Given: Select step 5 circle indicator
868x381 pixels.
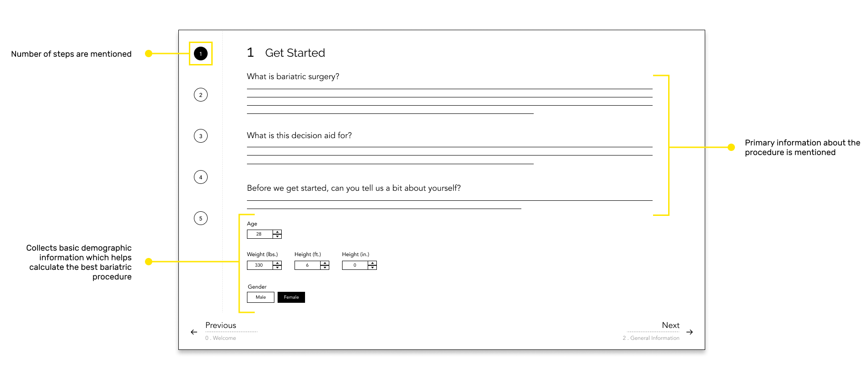Looking at the screenshot, I should [x=201, y=218].
